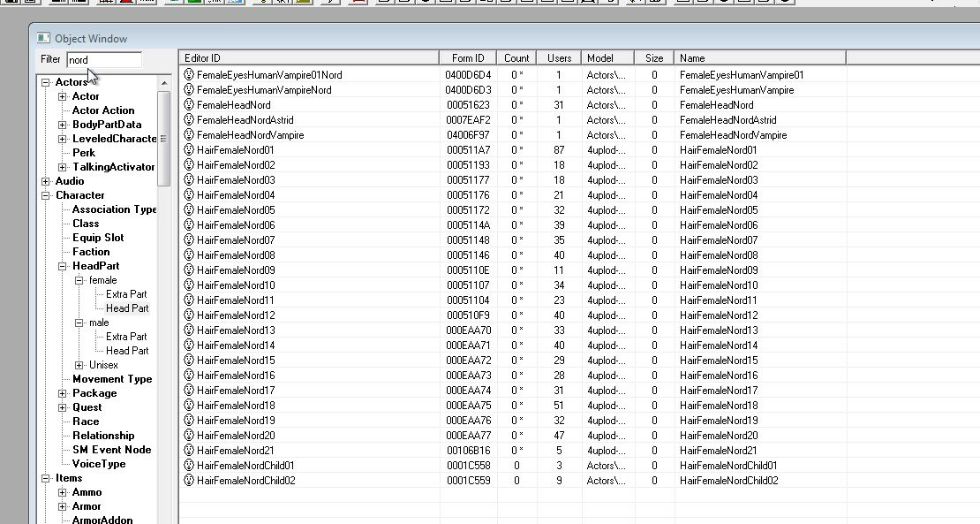Expand the BodyPartData tree node

tap(63, 125)
